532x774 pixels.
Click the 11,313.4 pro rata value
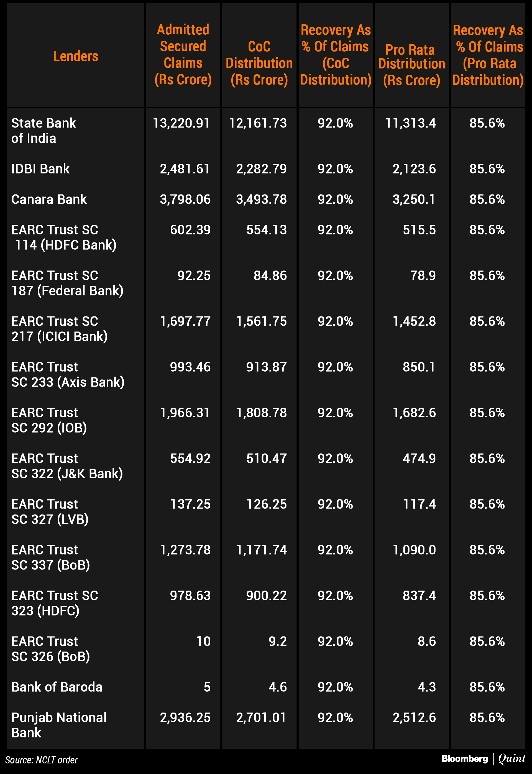(x=410, y=123)
